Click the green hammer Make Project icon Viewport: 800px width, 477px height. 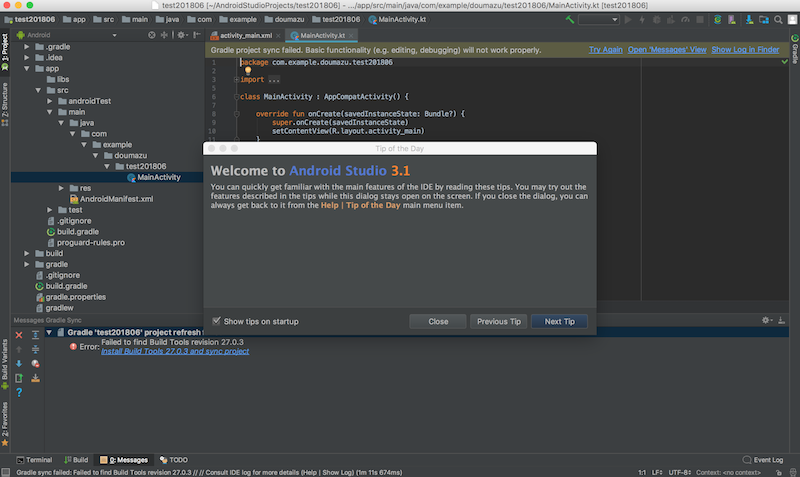coord(569,19)
